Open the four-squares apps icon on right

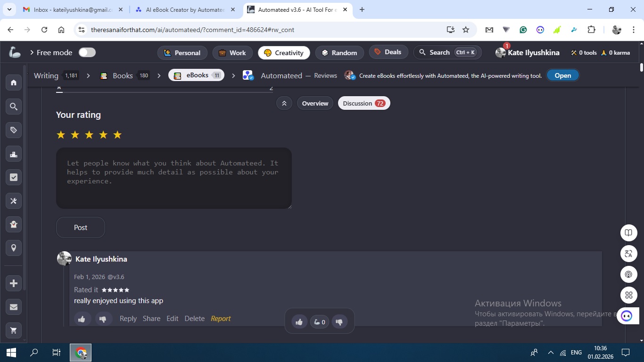[x=628, y=295]
